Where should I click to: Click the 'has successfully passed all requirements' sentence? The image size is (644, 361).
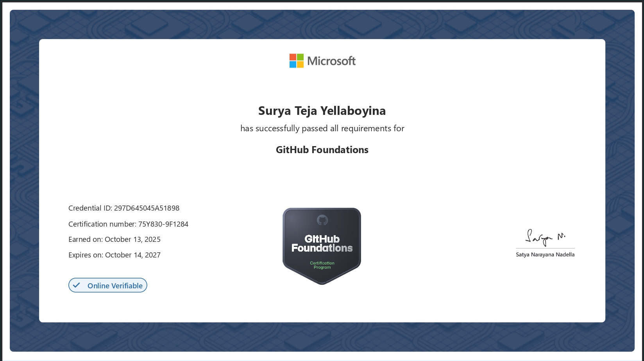tap(322, 129)
